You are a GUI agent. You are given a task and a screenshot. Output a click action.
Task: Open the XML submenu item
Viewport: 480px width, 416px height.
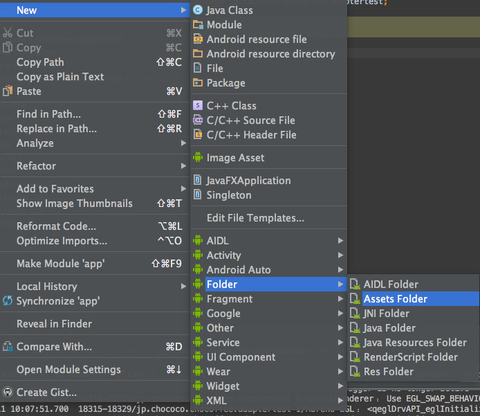pyautogui.click(x=269, y=400)
